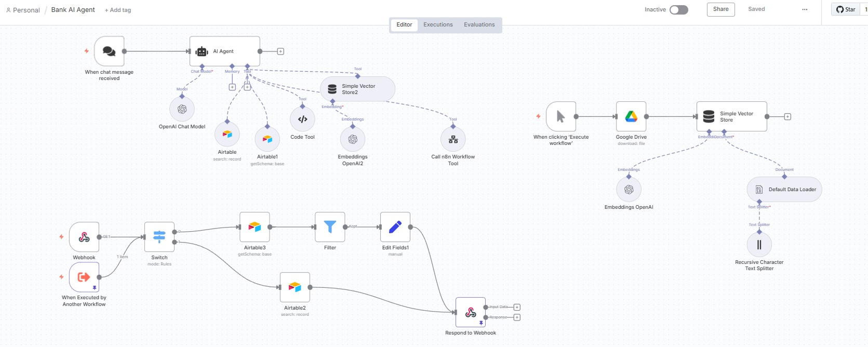Click the Saved status label
This screenshot has height=347, width=868.
756,9
